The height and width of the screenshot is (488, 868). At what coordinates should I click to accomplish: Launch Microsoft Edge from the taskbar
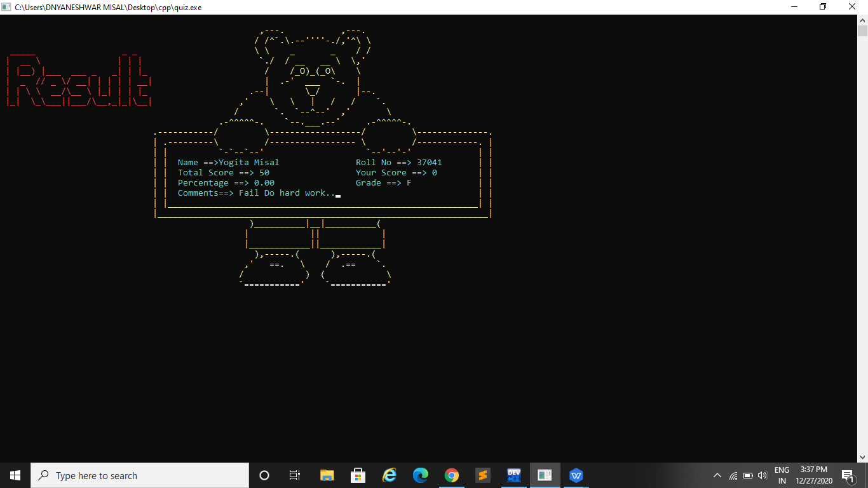tap(420, 475)
